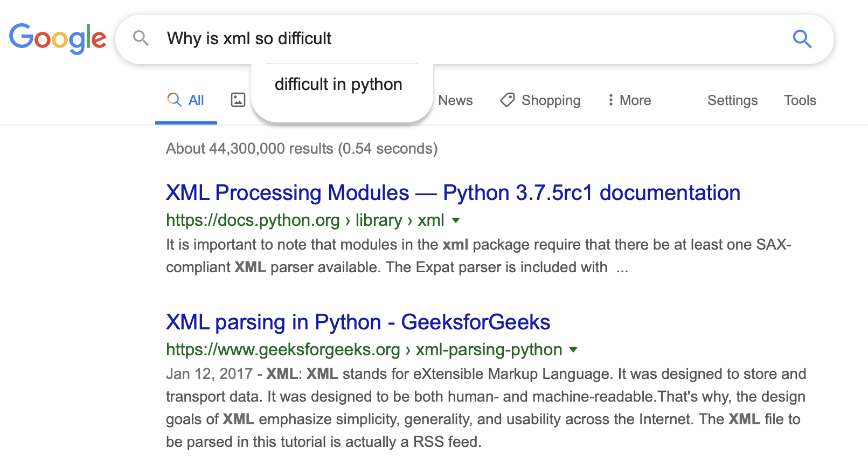Open the Settings menu
The image size is (868, 462).
click(732, 100)
